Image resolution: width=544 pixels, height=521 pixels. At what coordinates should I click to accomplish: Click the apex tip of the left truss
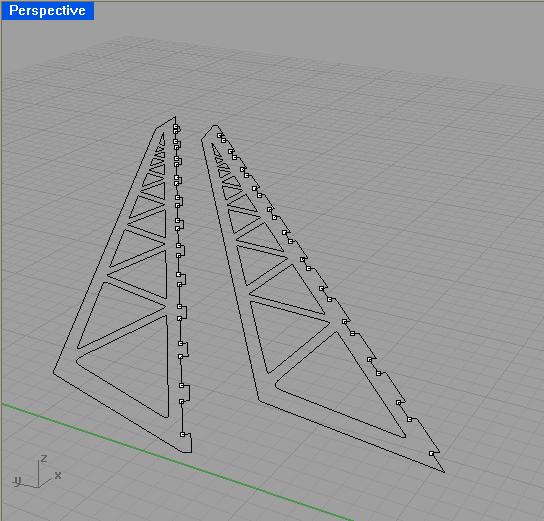[175, 117]
